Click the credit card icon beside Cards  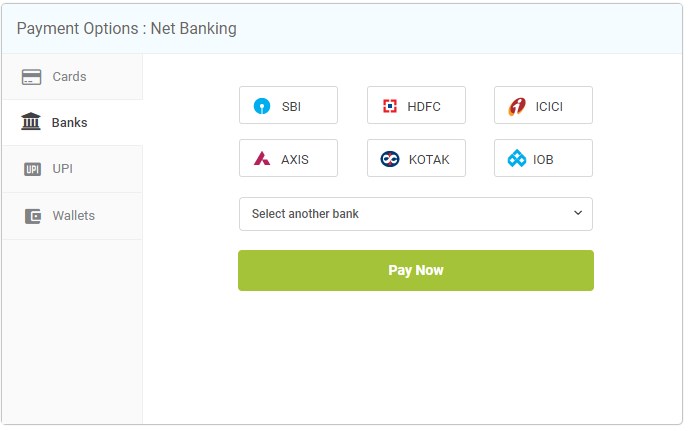click(x=31, y=77)
